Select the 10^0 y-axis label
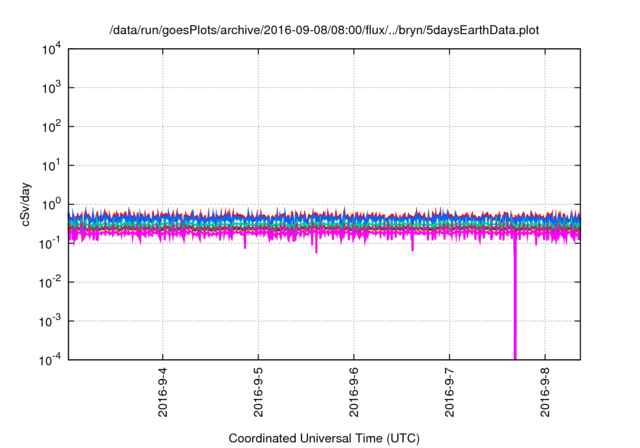This screenshot has width=640, height=448. [x=51, y=205]
